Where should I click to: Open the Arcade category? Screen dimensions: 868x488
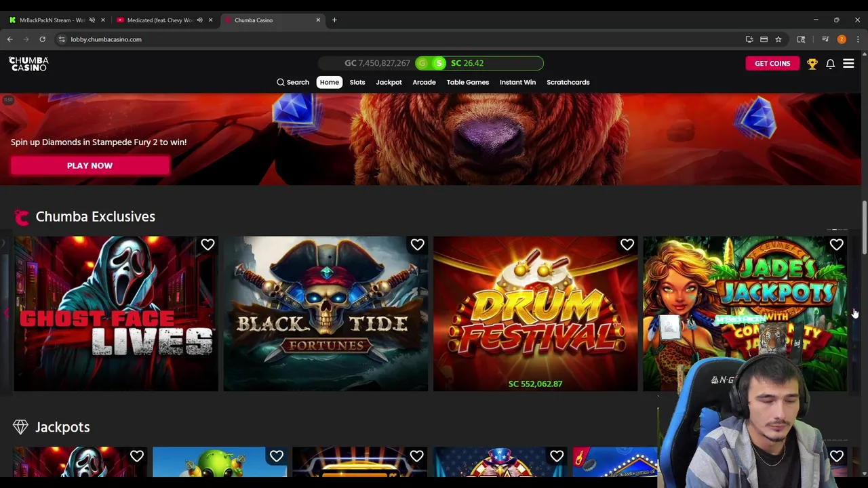424,82
